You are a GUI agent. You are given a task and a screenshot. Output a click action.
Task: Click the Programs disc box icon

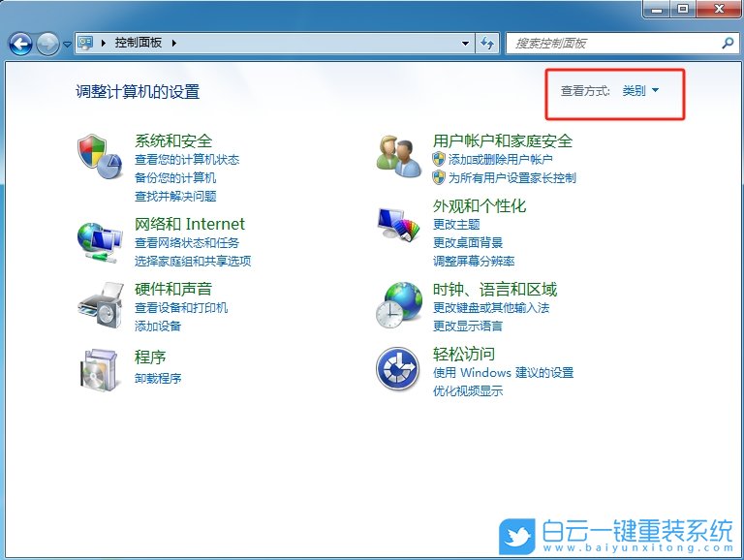[99, 370]
